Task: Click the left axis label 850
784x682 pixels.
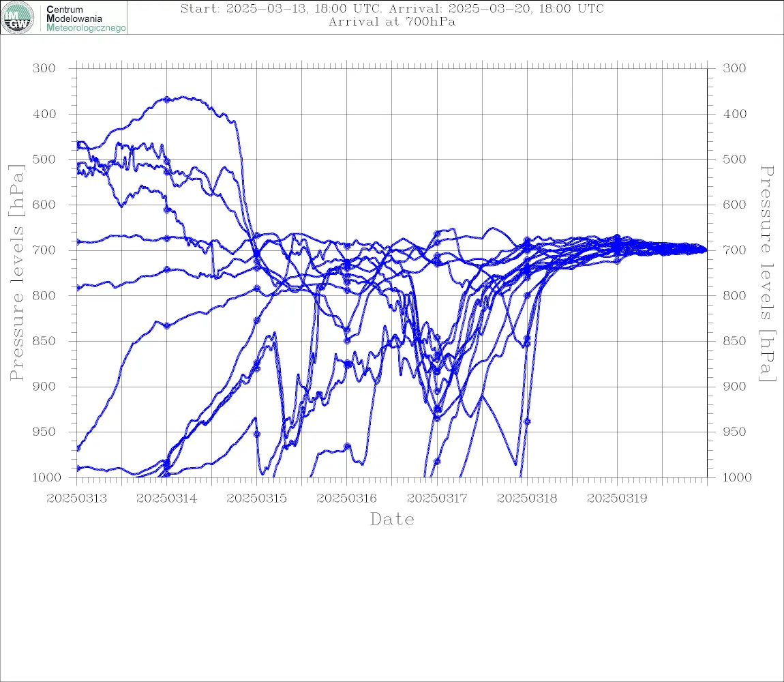Action: pyautogui.click(x=44, y=341)
